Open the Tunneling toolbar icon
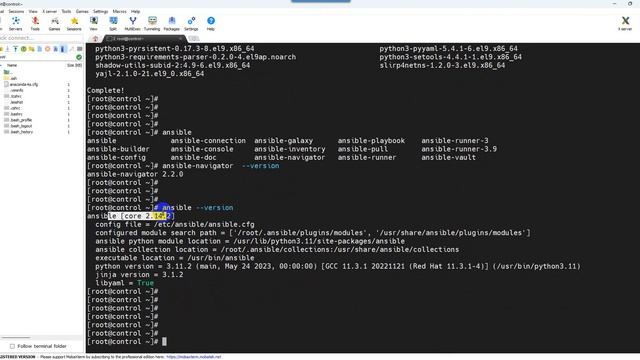Viewport: 640px width, 360px height. click(152, 23)
